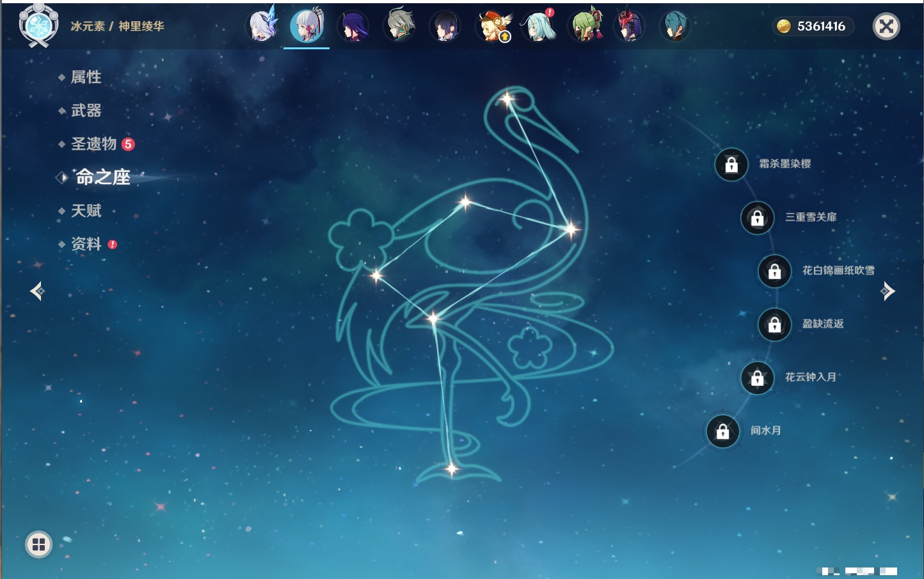Image resolution: width=924 pixels, height=579 pixels.
Task: Switch to the 天赋 talents tab
Action: pyautogui.click(x=86, y=210)
